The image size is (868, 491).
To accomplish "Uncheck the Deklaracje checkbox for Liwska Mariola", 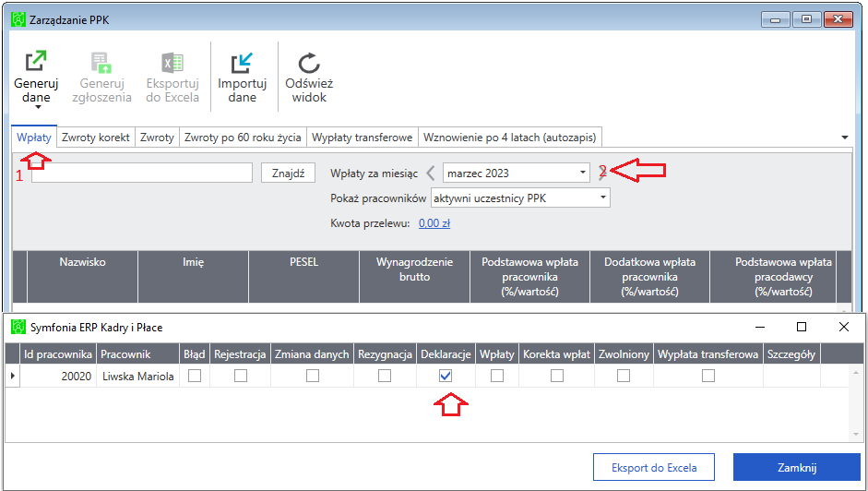I will click(x=446, y=376).
